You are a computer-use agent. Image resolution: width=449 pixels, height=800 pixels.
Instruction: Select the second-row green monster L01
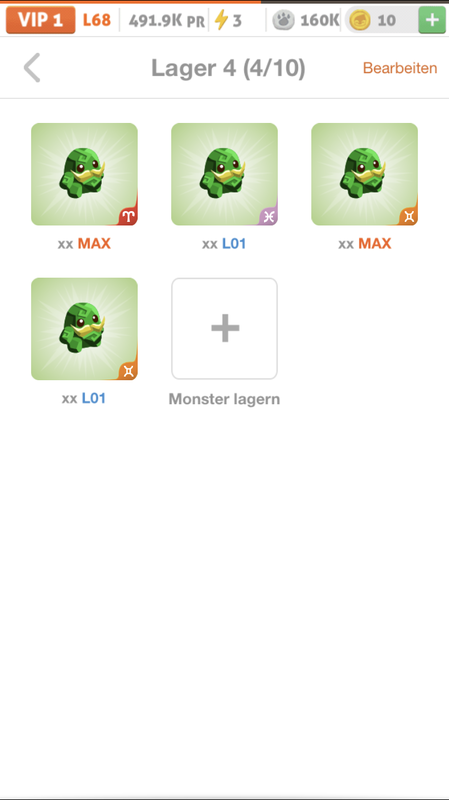[84, 329]
